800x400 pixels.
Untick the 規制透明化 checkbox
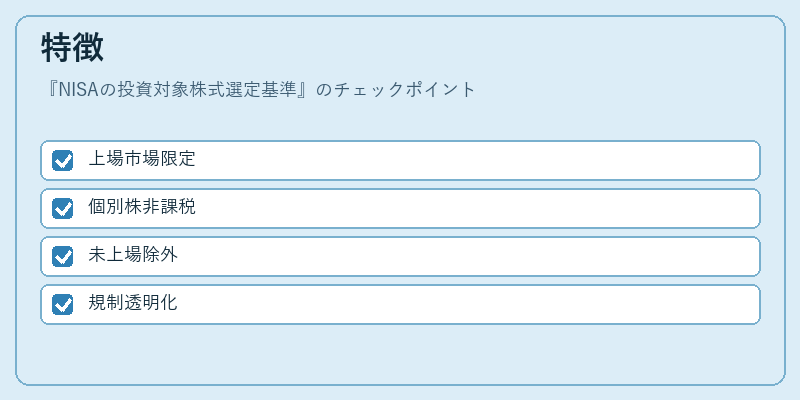62,304
